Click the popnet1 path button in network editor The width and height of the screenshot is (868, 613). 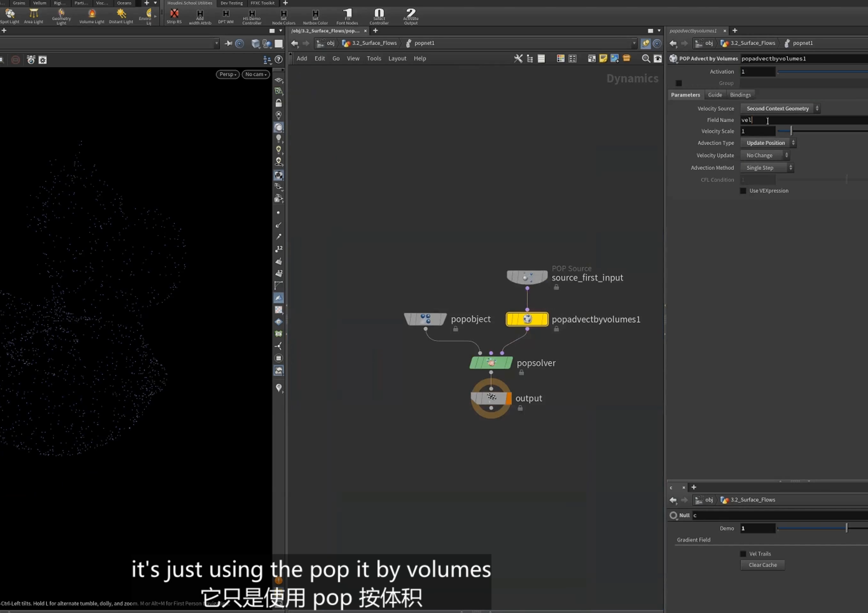click(x=420, y=43)
